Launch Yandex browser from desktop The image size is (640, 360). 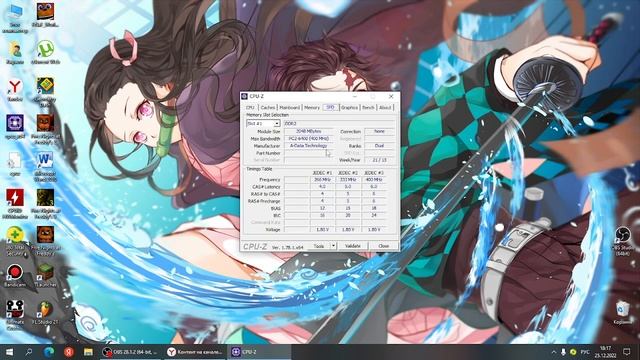[x=15, y=90]
